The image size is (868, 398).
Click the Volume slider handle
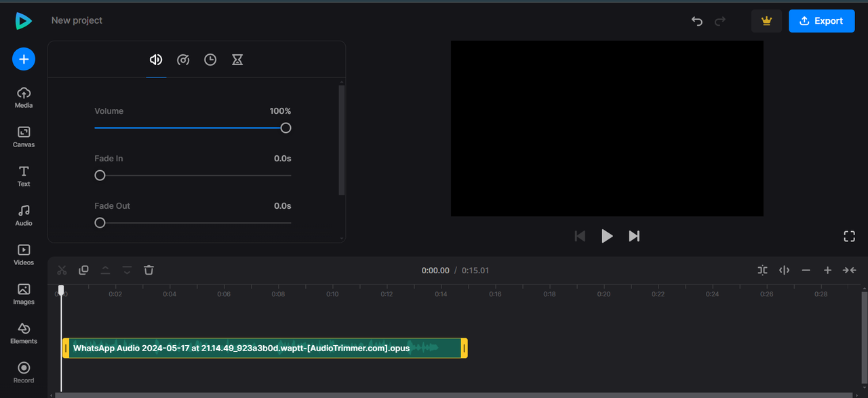coord(285,127)
